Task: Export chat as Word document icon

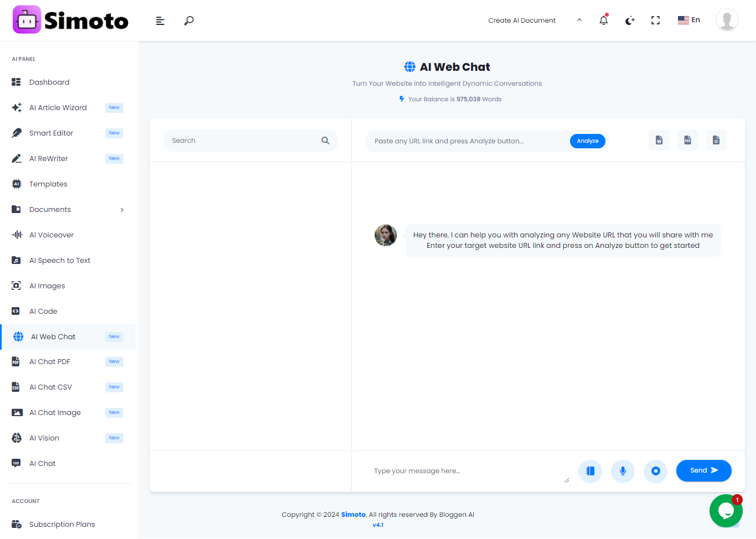Action: pos(659,140)
